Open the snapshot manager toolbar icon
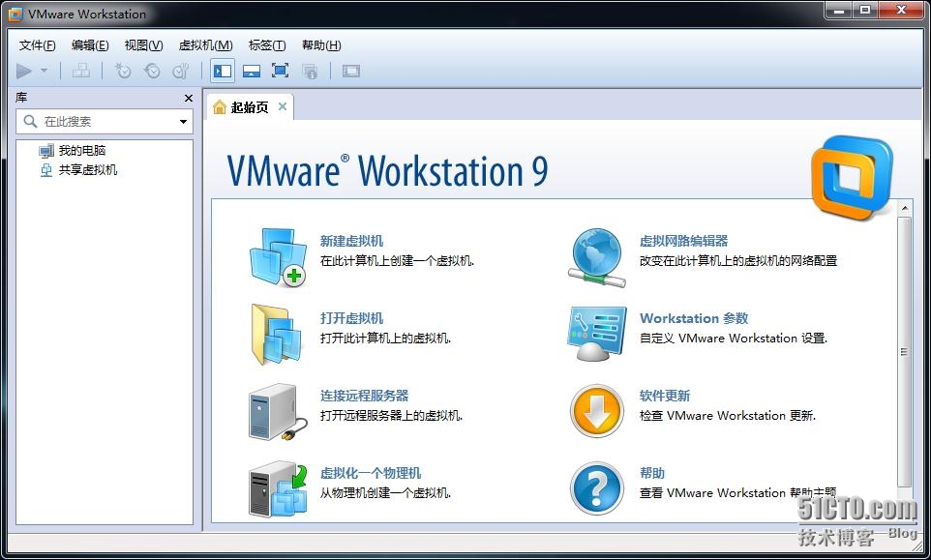The height and width of the screenshot is (560, 931). pos(181,72)
